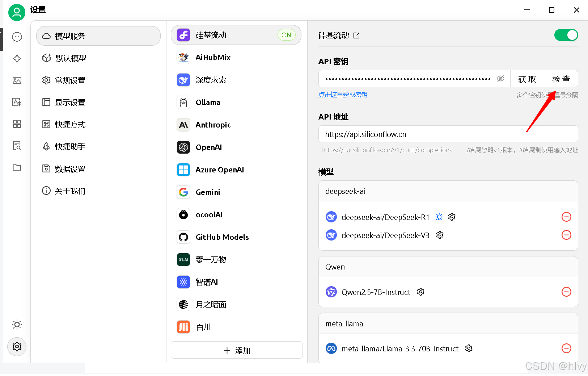This screenshot has width=588, height=376.
Task: Select the 百川 provider
Action: [x=236, y=327]
